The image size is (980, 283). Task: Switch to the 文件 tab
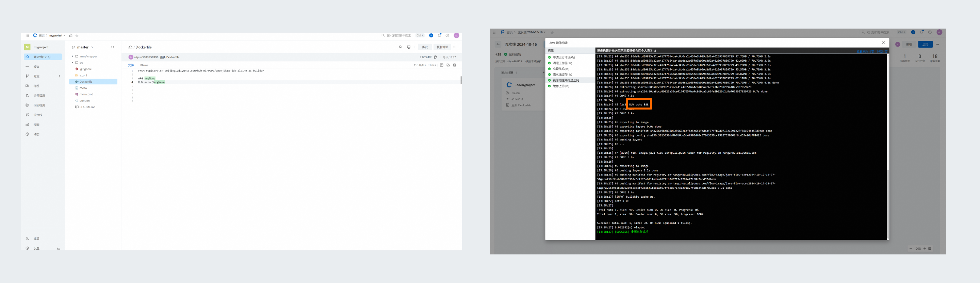point(131,65)
